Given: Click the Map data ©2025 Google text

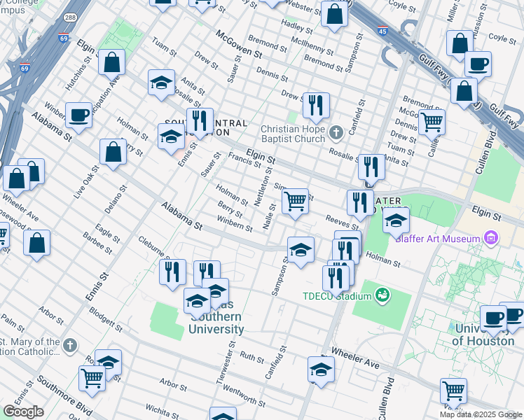Looking at the screenshot, I should 481,414.
